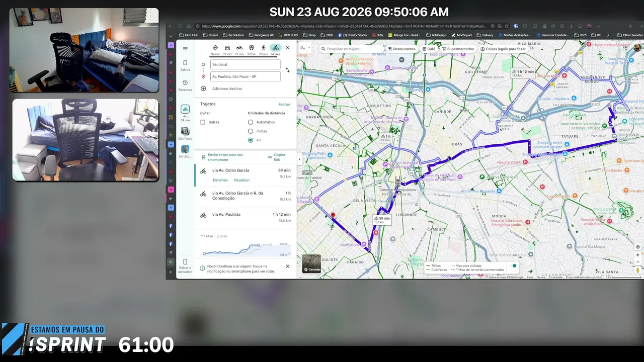Viewport: 644px width, 362px height.
Task: Open the Camadas layers thumbnail
Action: [x=311, y=263]
